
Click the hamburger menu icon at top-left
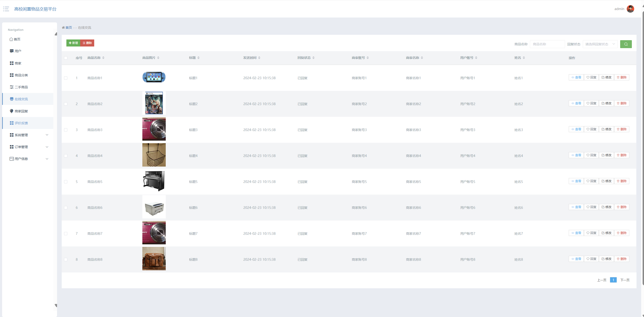click(6, 9)
